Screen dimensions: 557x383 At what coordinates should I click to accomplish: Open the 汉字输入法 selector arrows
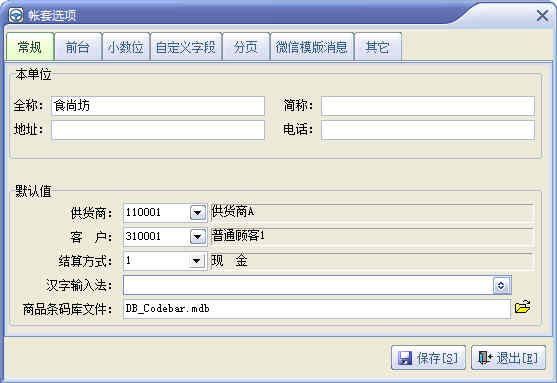(x=501, y=285)
